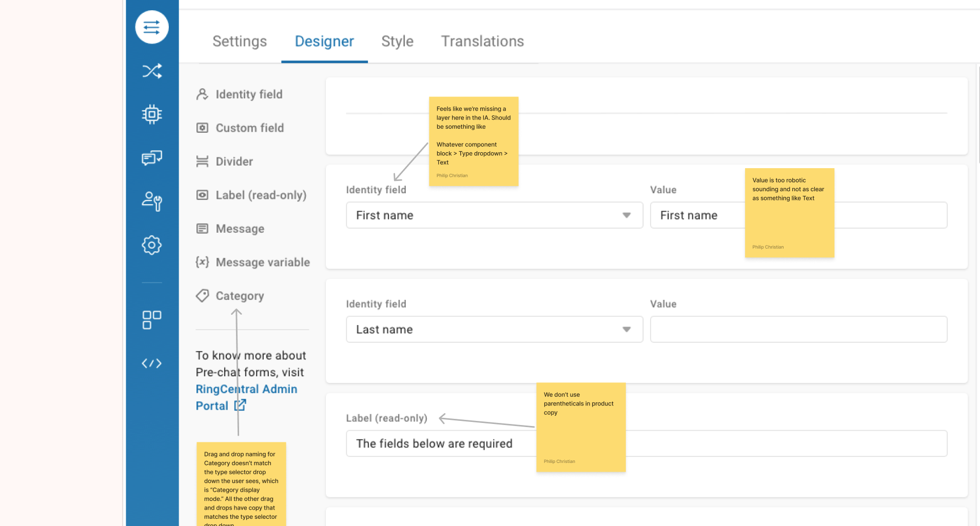This screenshot has width=980, height=526.
Task: Choose the Divider component label
Action: 234,161
